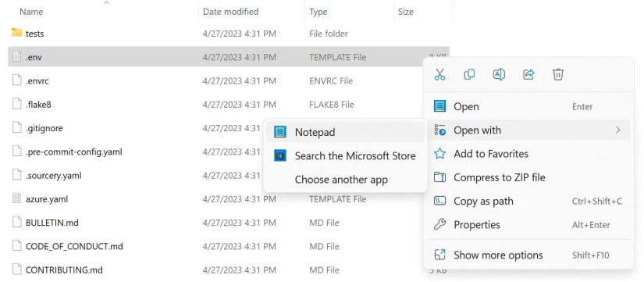Click the Add to Favorites star icon

click(x=439, y=154)
